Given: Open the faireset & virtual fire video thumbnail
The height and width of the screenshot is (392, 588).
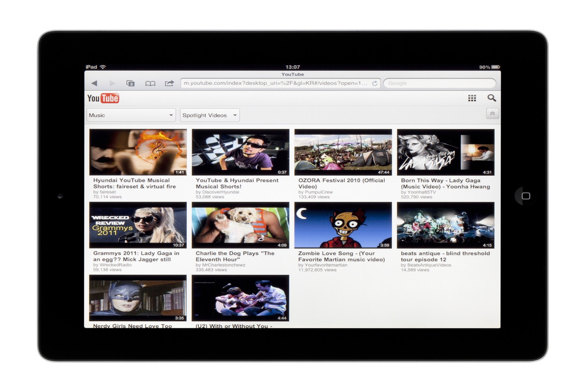Looking at the screenshot, I should pos(138,152).
